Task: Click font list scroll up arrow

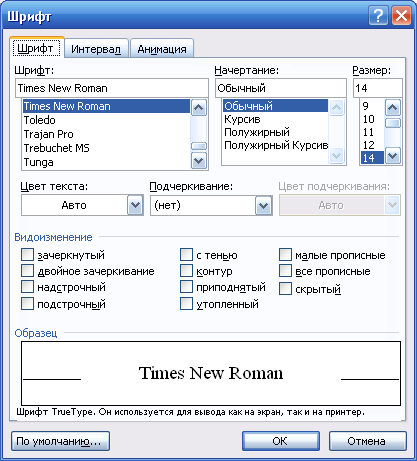Action: 199,107
